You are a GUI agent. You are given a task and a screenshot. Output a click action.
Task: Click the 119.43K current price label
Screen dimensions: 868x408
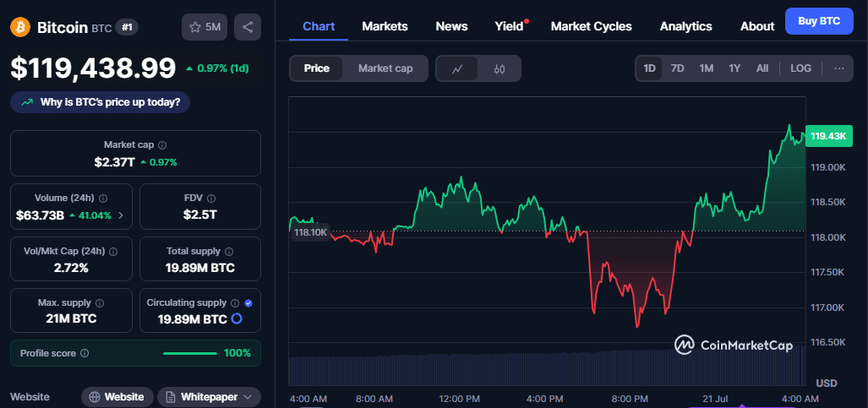[828, 136]
